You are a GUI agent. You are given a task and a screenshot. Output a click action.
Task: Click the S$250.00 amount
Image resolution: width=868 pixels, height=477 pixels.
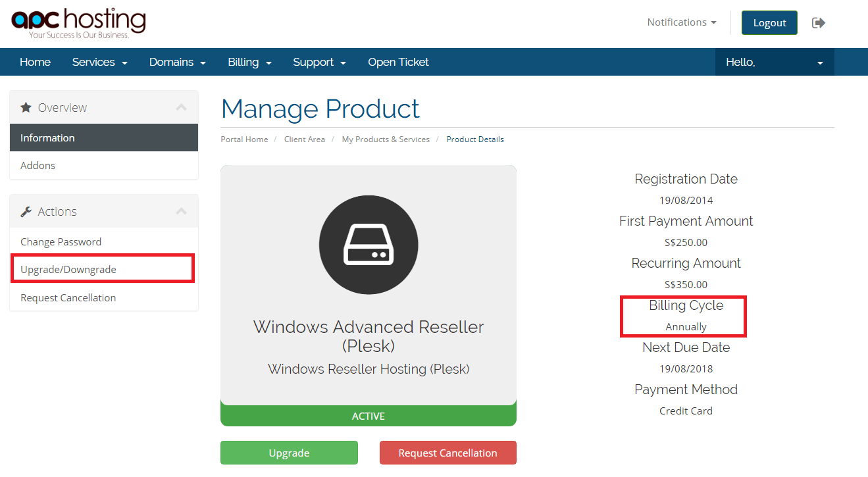pos(686,242)
